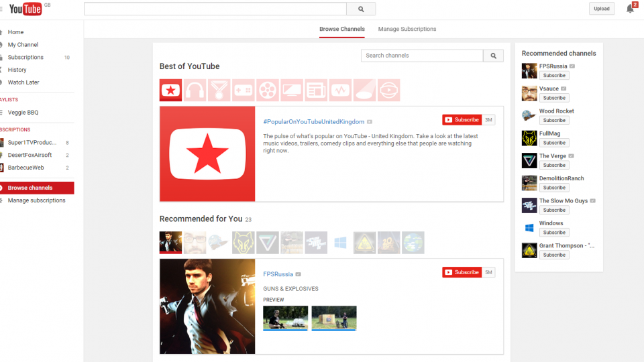The width and height of the screenshot is (644, 362).
Task: Subscribe to FullMag in the sidebar
Action: pyautogui.click(x=554, y=143)
